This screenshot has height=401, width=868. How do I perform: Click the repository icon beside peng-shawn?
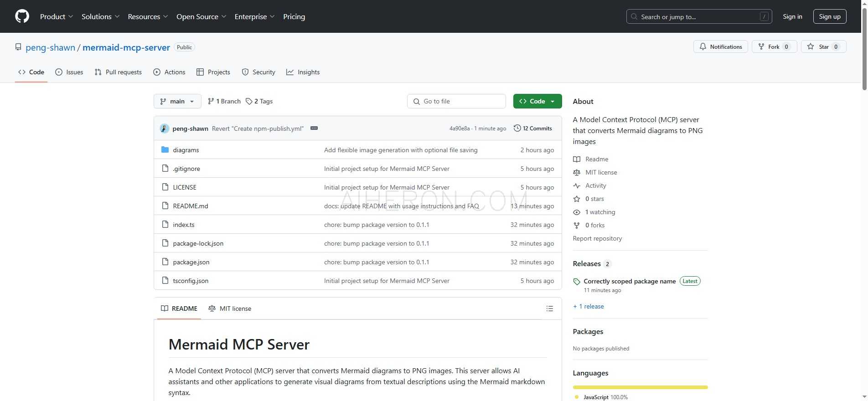tap(18, 47)
